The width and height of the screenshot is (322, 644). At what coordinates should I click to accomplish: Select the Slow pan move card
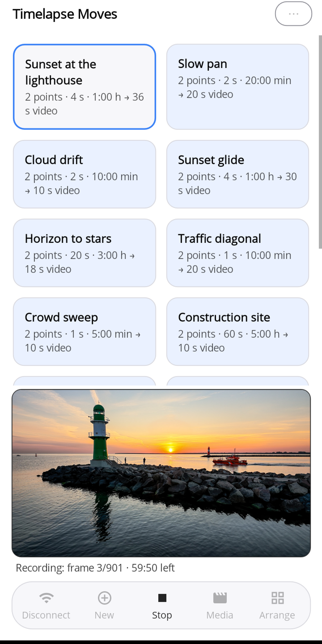[x=237, y=87]
